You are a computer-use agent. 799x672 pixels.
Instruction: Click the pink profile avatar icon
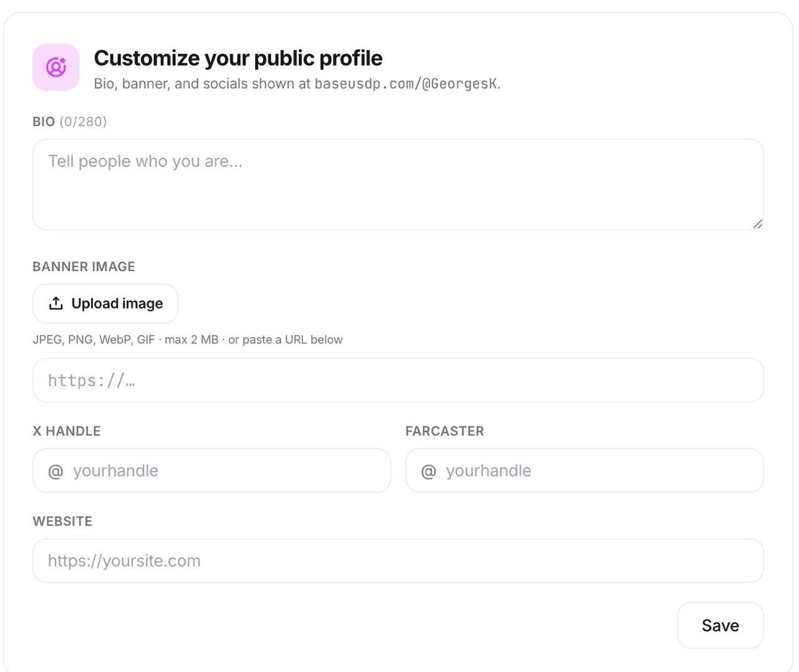click(x=56, y=67)
